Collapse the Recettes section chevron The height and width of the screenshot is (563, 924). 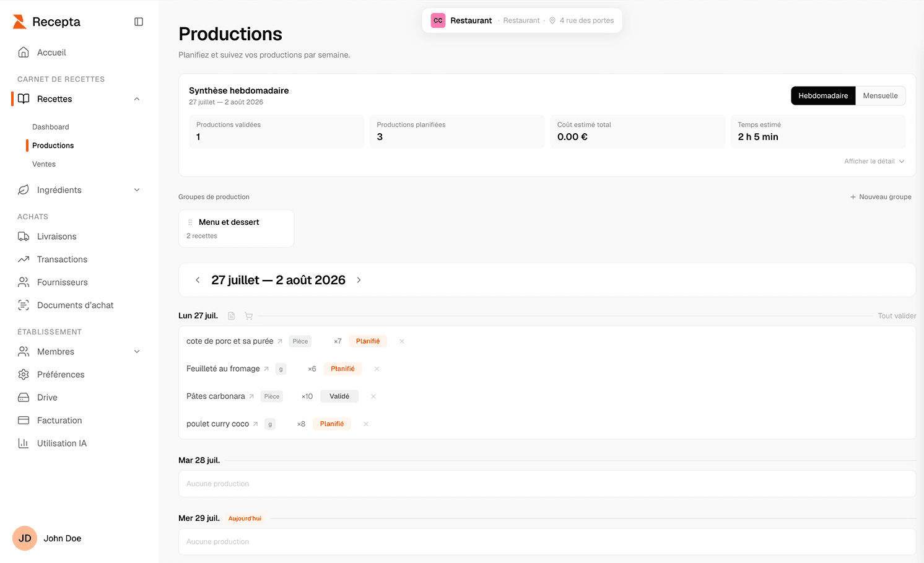tap(137, 99)
